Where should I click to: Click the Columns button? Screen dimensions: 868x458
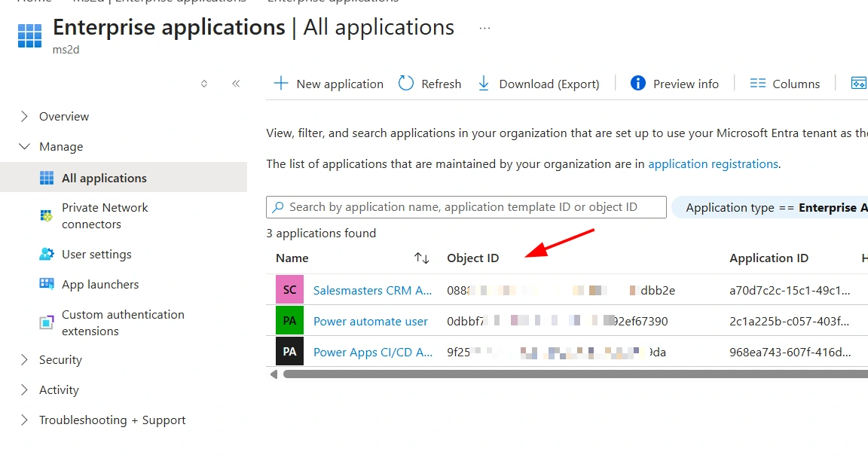(x=785, y=84)
